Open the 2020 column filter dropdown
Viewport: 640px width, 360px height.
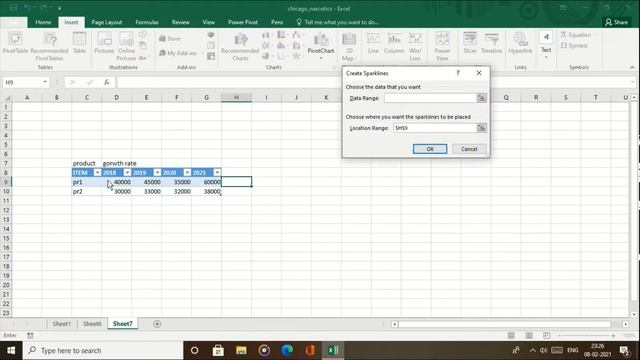point(187,173)
